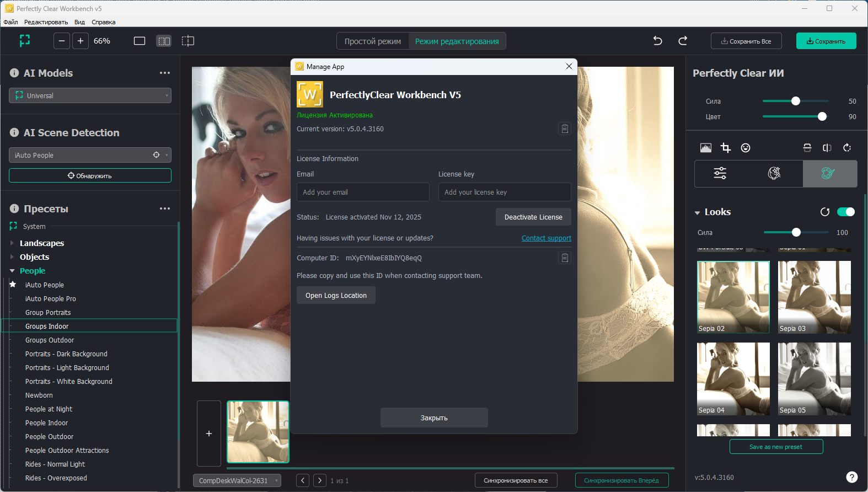Select the crop tool icon
Viewport: 868px width, 492px height.
click(x=726, y=148)
